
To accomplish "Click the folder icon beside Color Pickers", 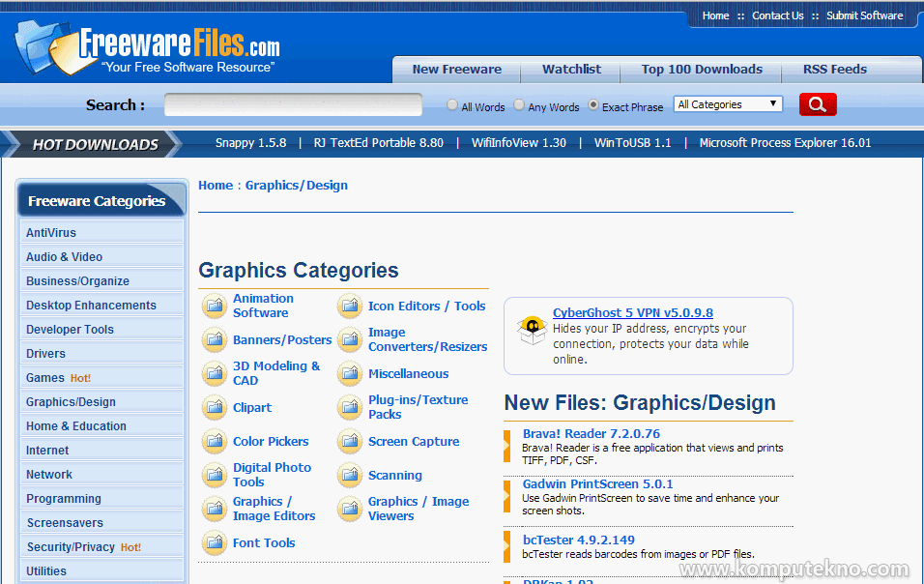I will point(215,442).
